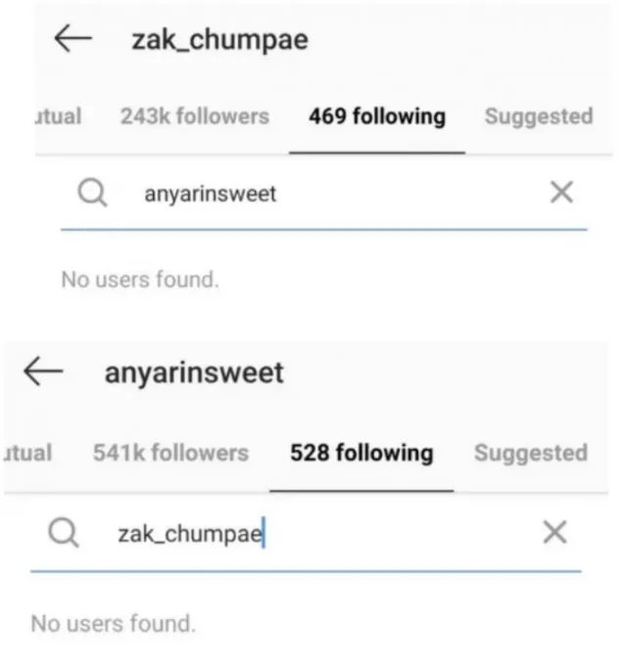627x672 pixels.
Task: Switch to Suggested tab beside 528 following
Action: [x=530, y=453]
